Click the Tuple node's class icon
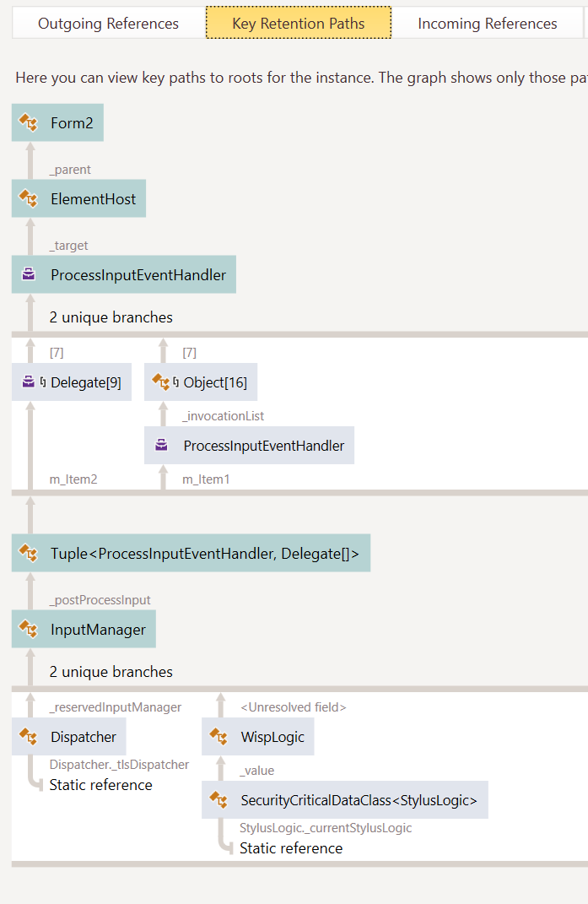Image resolution: width=588 pixels, height=904 pixels. coord(26,553)
